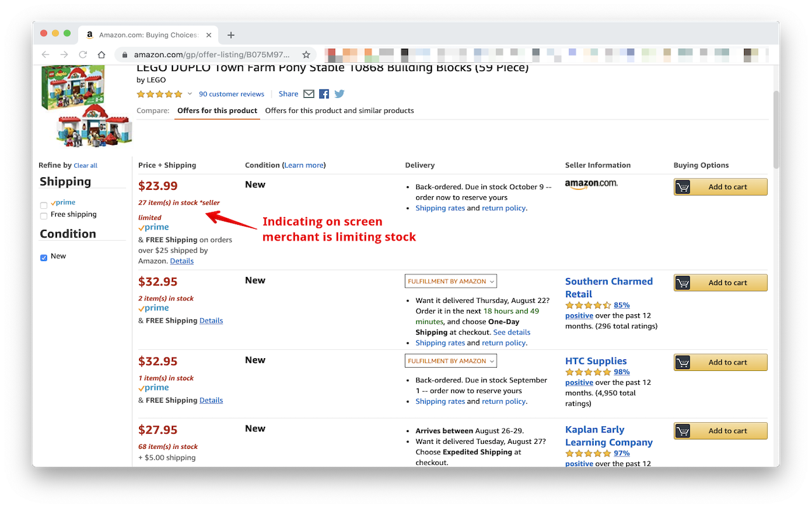Image resolution: width=812 pixels, height=508 pixels.
Task: Click the padlock icon in address bar
Action: coord(124,55)
